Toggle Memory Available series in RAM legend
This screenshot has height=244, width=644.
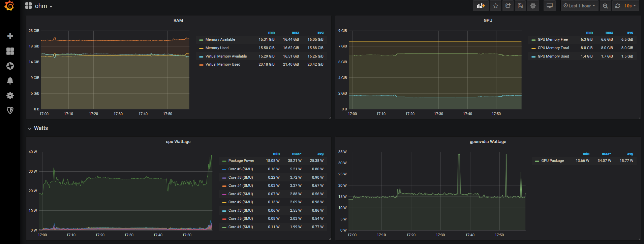(220, 39)
